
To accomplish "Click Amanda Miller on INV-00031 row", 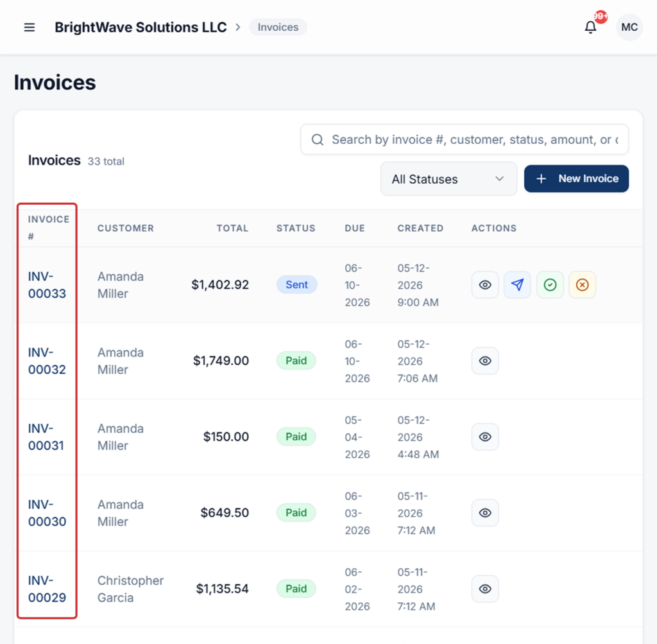I will (x=121, y=437).
